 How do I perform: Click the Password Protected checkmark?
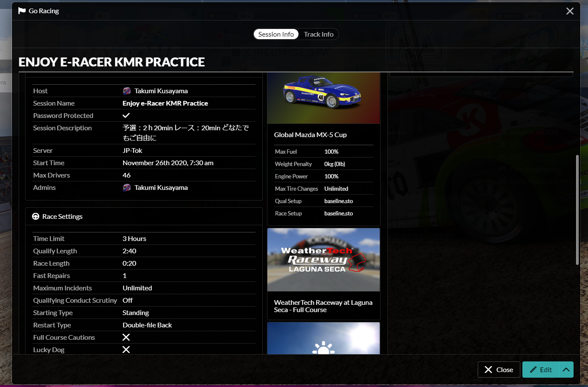126,115
